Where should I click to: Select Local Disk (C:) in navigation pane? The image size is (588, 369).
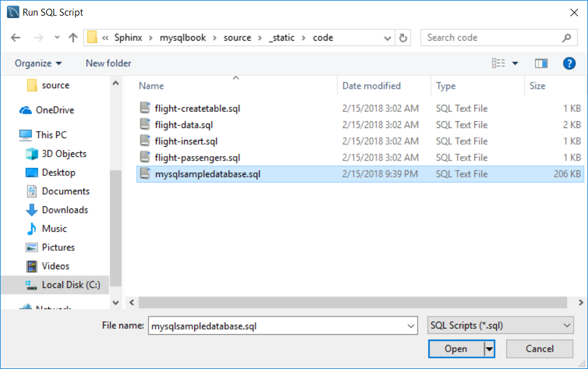[x=71, y=285]
